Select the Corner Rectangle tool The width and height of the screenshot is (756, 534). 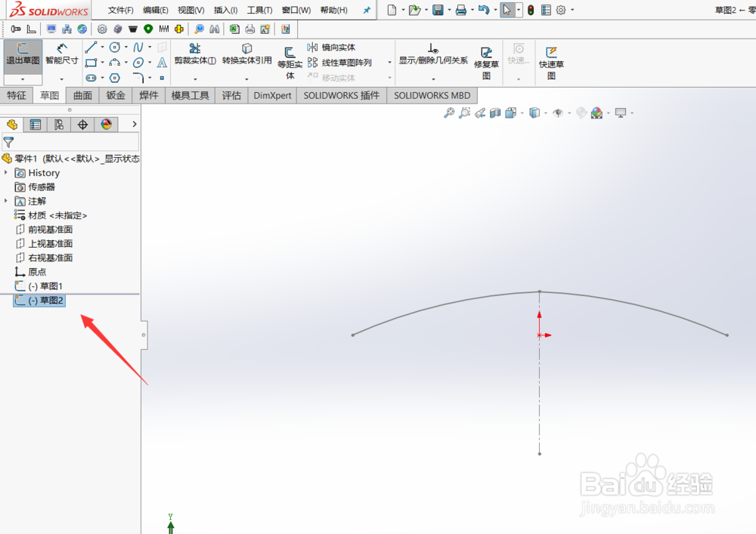pyautogui.click(x=91, y=63)
